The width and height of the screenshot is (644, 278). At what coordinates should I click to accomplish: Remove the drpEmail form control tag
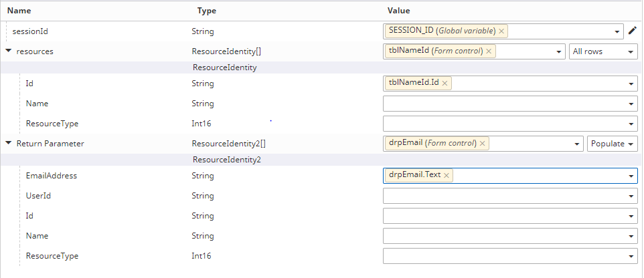[x=483, y=144]
